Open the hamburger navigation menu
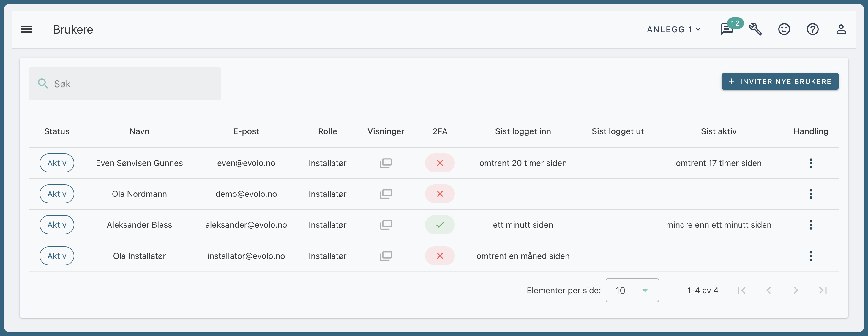The image size is (868, 336). tap(27, 29)
